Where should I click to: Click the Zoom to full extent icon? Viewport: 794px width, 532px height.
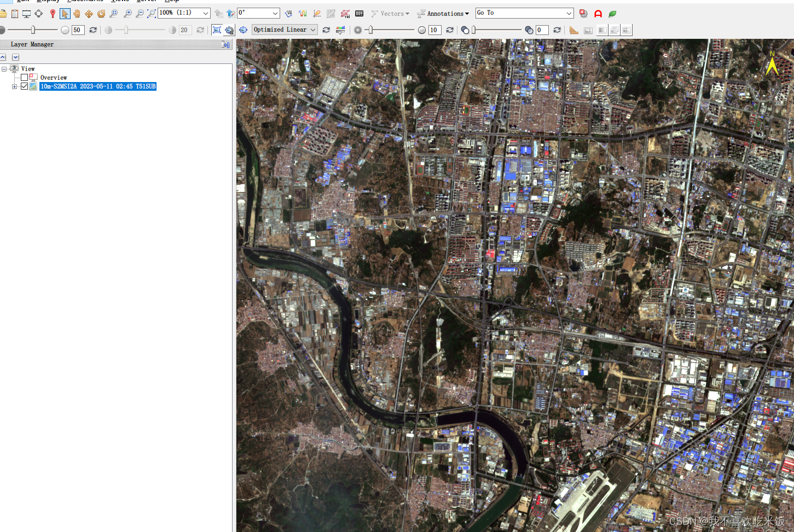point(152,14)
